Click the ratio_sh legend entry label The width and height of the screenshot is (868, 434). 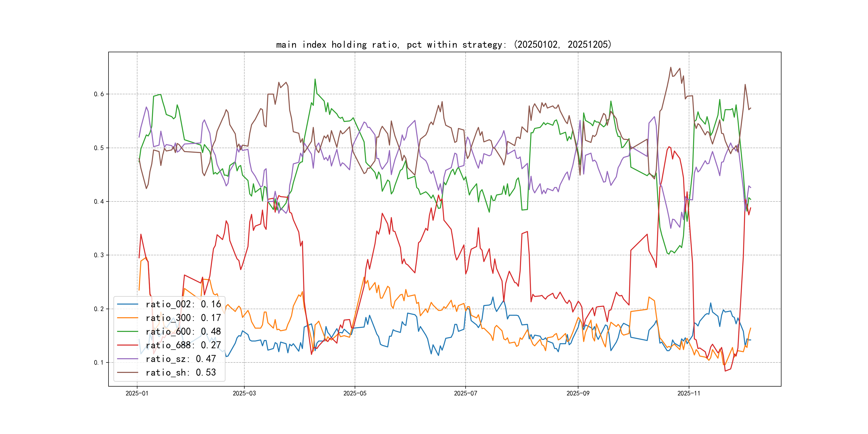coord(181,372)
